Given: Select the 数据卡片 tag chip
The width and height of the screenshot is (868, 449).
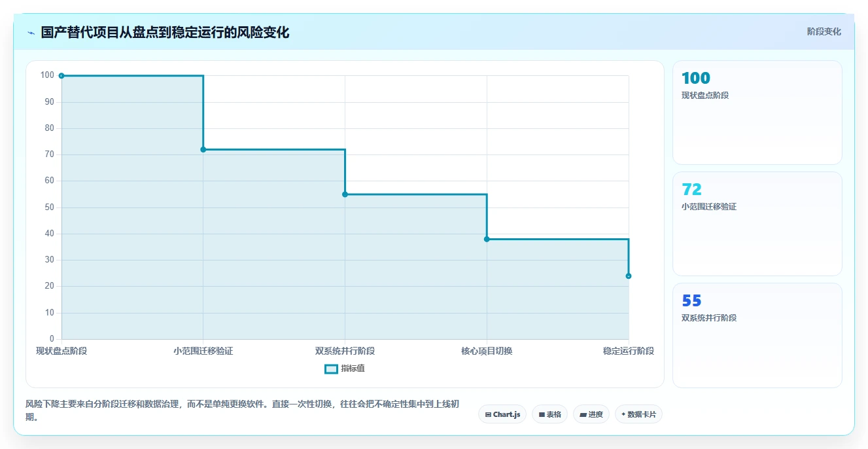Looking at the screenshot, I should point(638,414).
